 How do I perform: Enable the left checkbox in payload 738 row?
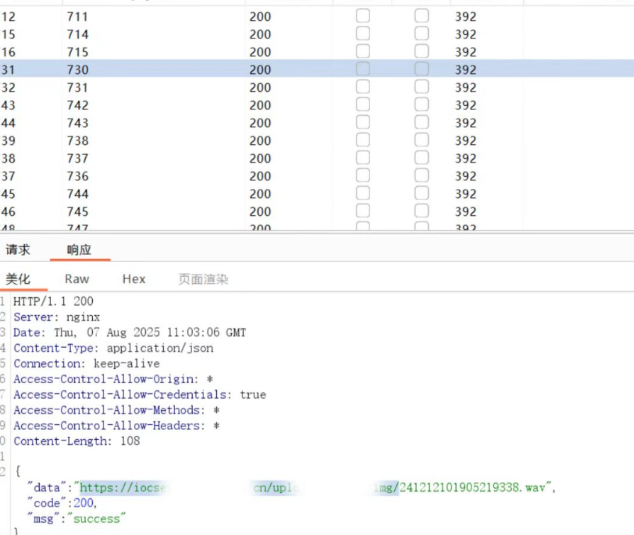(x=363, y=140)
